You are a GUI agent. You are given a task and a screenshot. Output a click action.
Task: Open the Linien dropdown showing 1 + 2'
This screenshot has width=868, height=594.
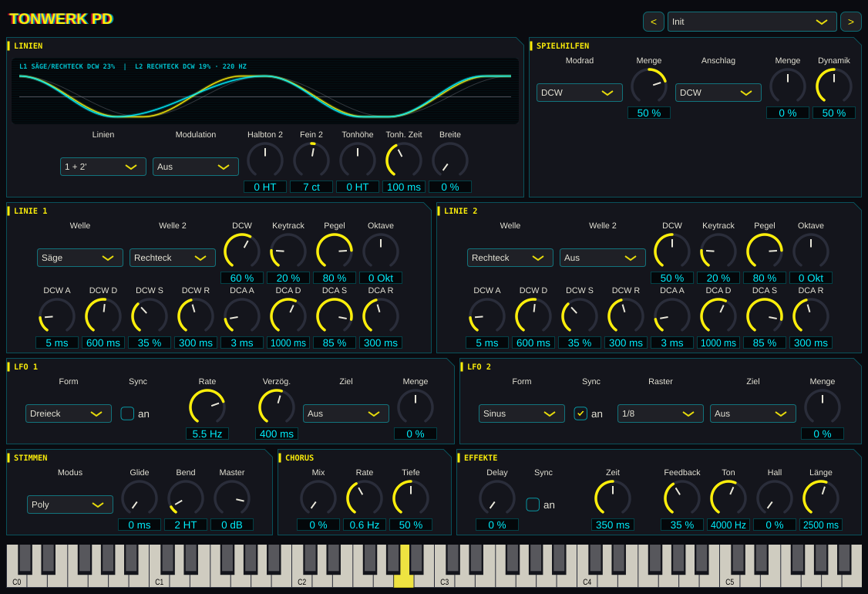[x=103, y=167]
